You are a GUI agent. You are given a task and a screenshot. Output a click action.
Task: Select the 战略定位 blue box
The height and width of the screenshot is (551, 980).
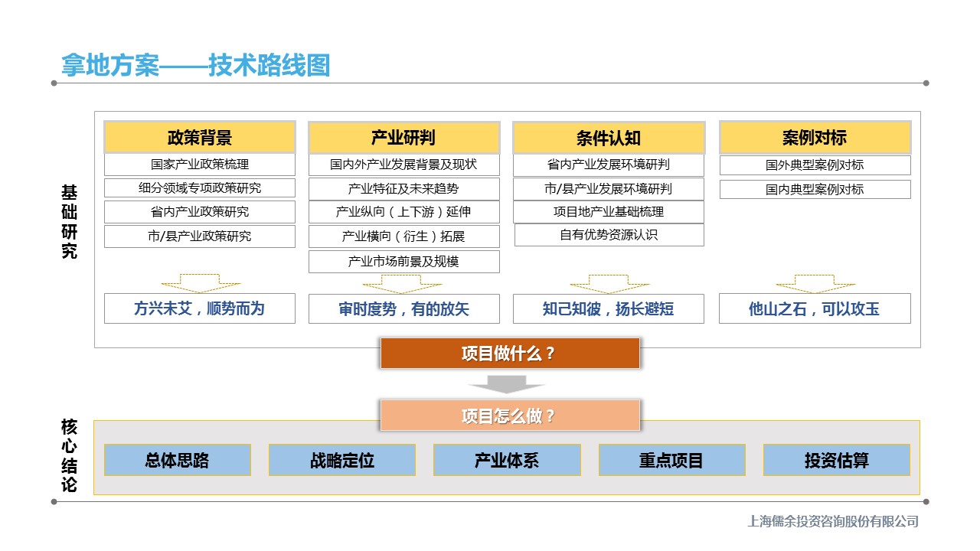click(x=342, y=461)
